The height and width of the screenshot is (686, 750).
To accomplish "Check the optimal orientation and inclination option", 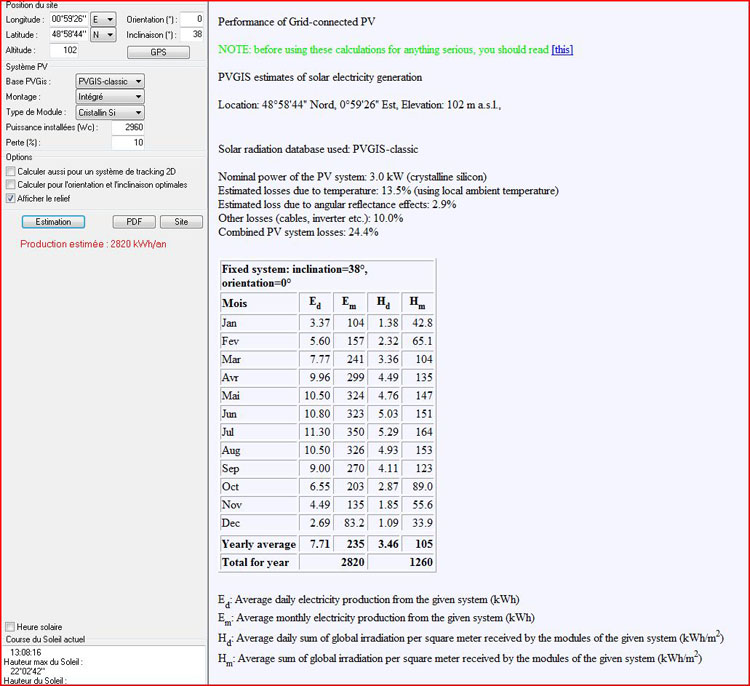I will coord(10,184).
